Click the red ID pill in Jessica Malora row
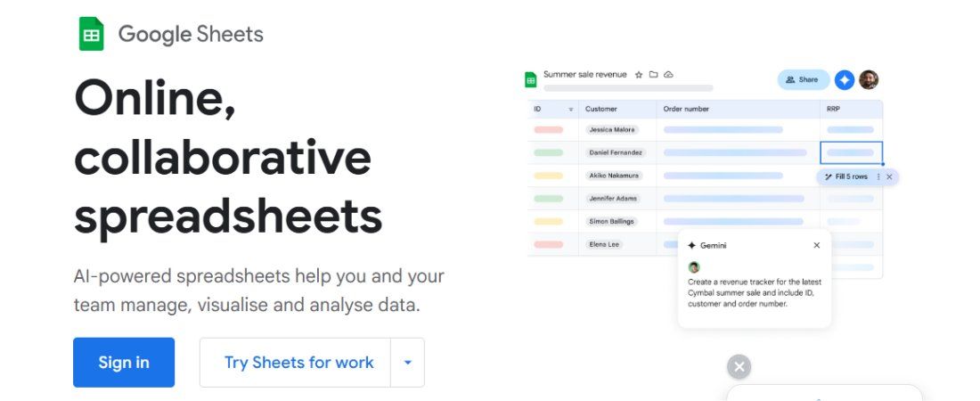Viewport: 980px width, 401px height. (549, 130)
